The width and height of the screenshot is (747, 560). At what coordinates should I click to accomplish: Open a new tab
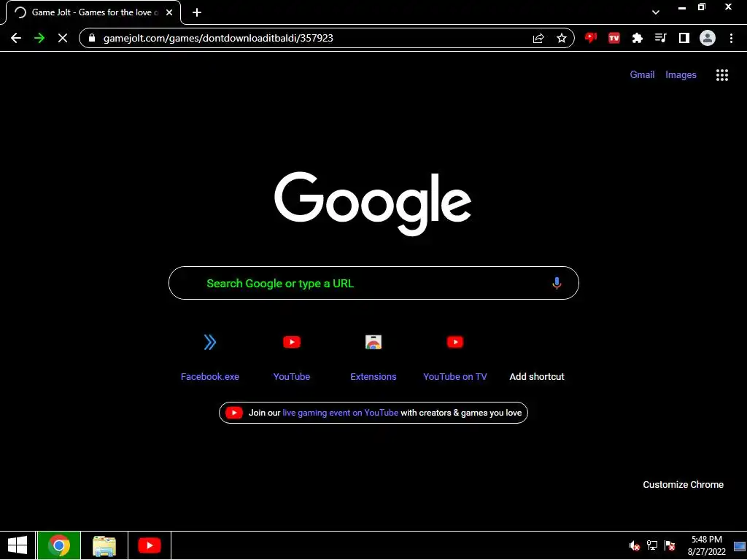(x=197, y=12)
